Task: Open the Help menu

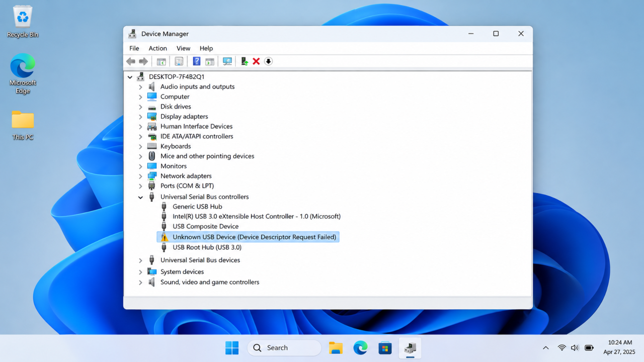Action: point(206,48)
